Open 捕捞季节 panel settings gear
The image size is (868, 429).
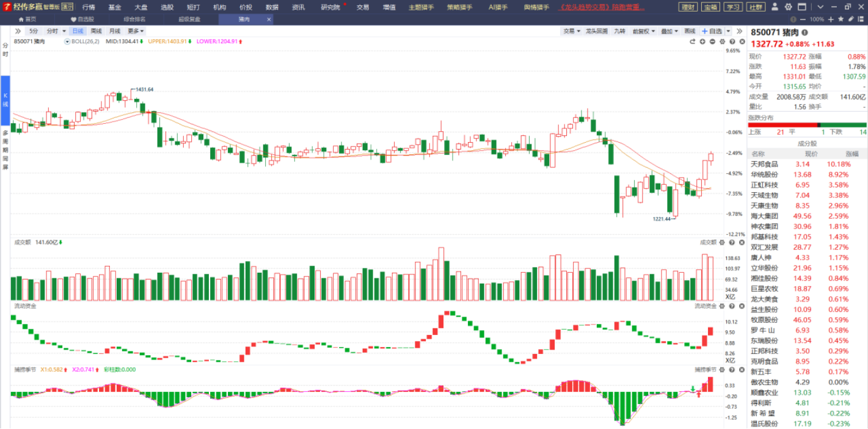coord(722,370)
